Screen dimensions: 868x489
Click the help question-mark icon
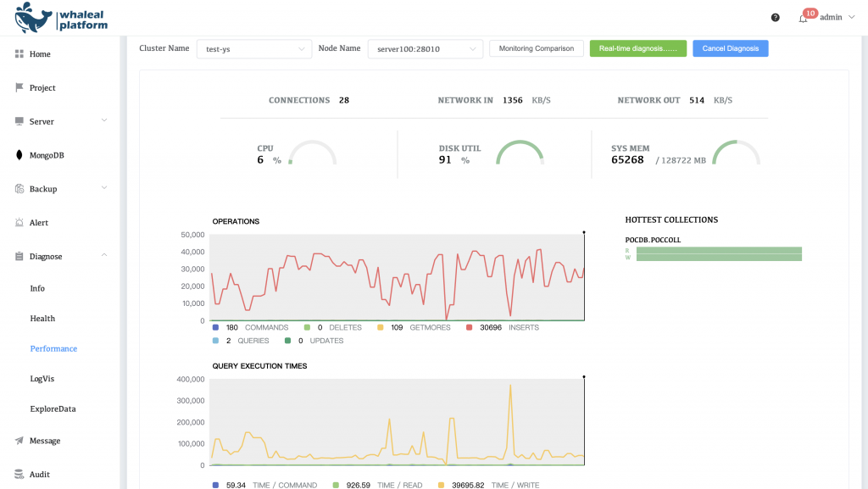[774, 16]
